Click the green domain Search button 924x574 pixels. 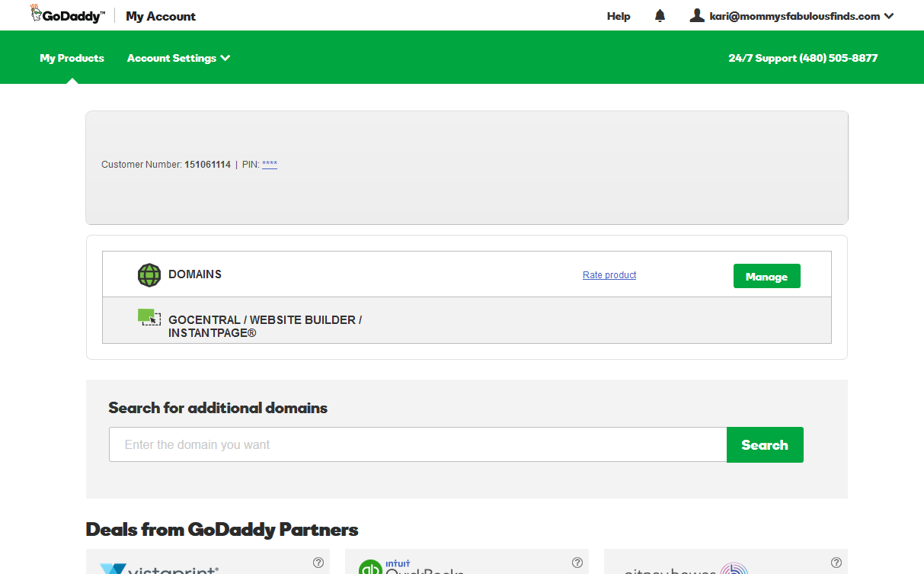point(765,445)
